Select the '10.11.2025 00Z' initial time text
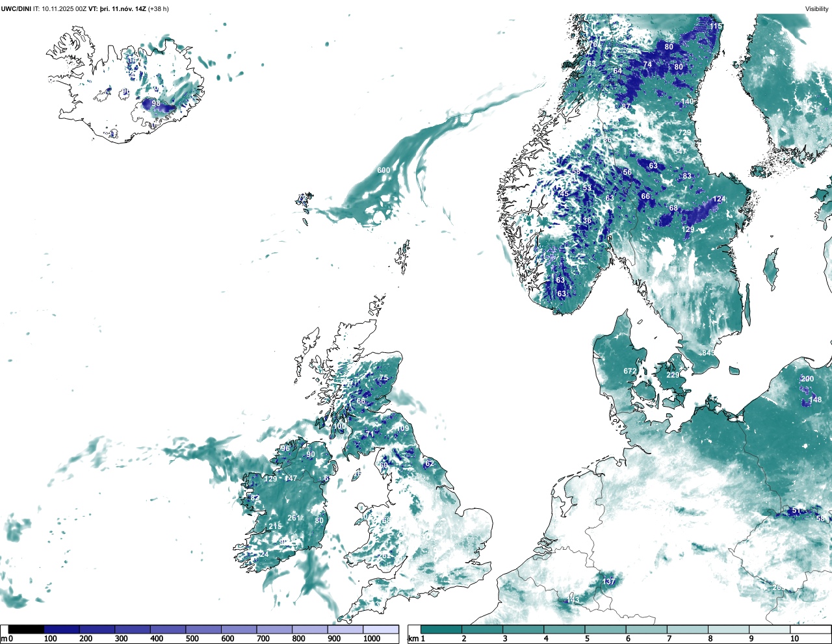 pos(64,9)
